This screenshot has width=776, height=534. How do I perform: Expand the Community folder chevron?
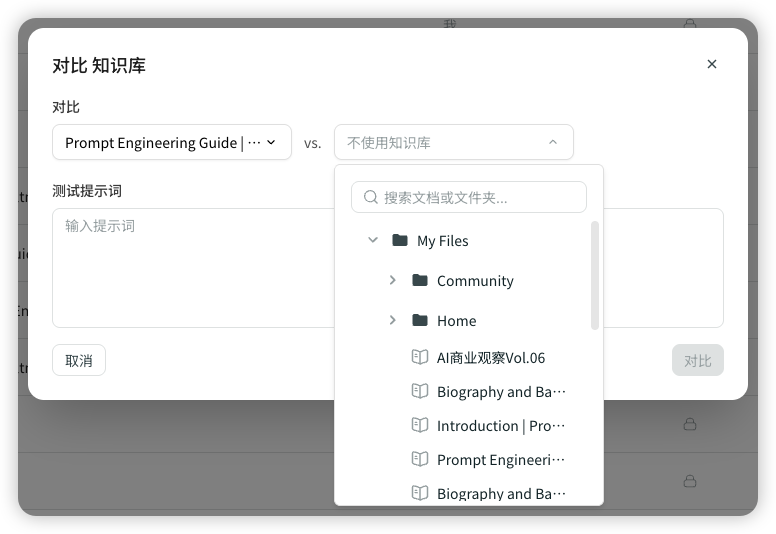393,280
